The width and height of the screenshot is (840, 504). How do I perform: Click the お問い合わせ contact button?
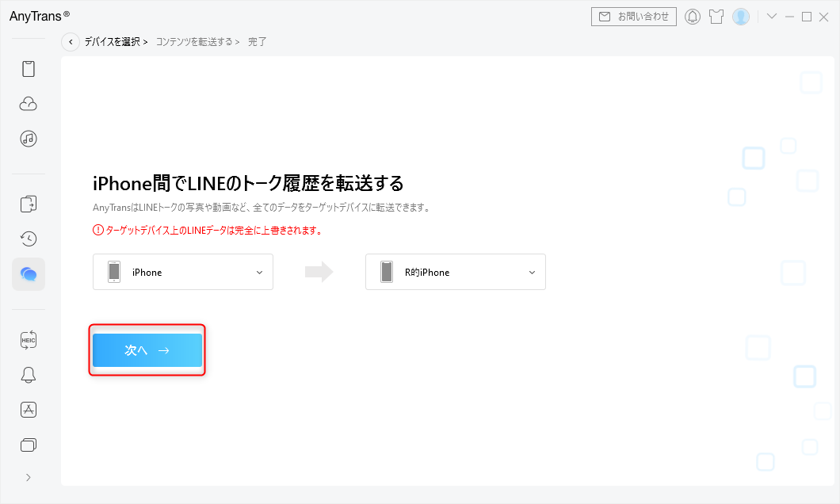pos(634,17)
